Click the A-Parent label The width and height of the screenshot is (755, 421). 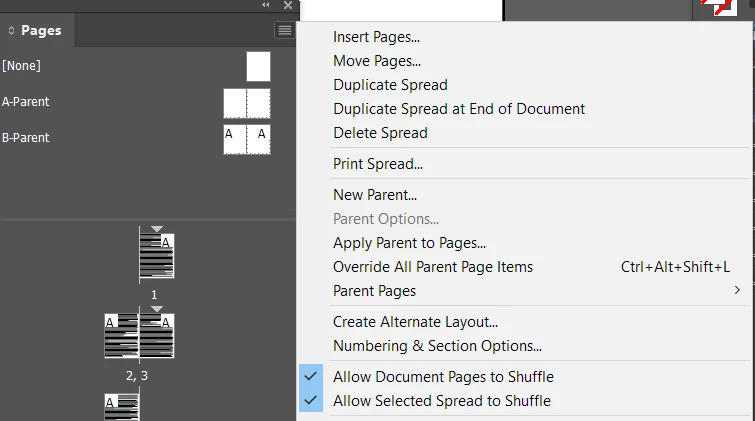[x=26, y=102]
